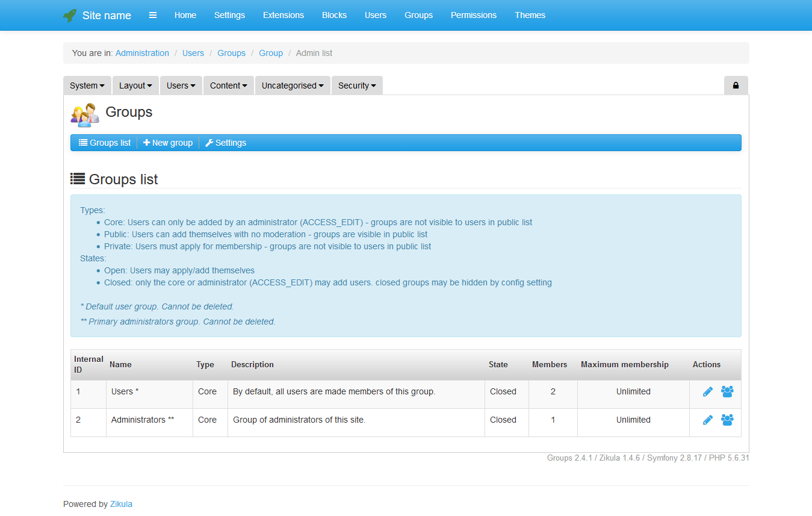This screenshot has width=812, height=516.
Task: Click the New group button
Action: pos(168,143)
